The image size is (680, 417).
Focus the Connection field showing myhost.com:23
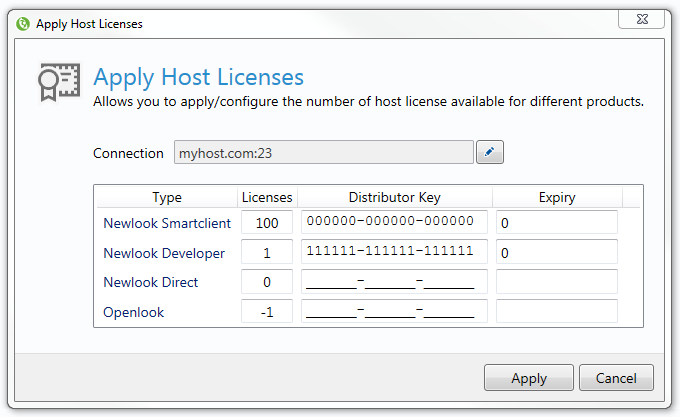324,152
